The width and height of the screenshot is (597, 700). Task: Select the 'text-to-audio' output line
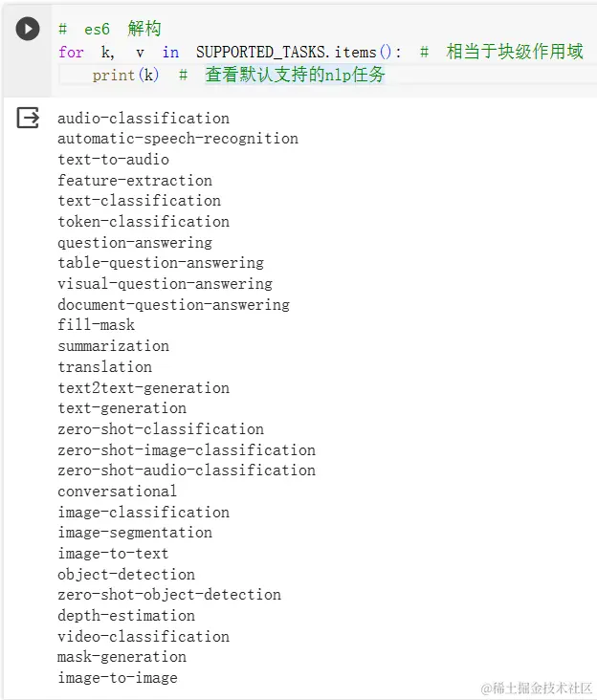(x=113, y=160)
